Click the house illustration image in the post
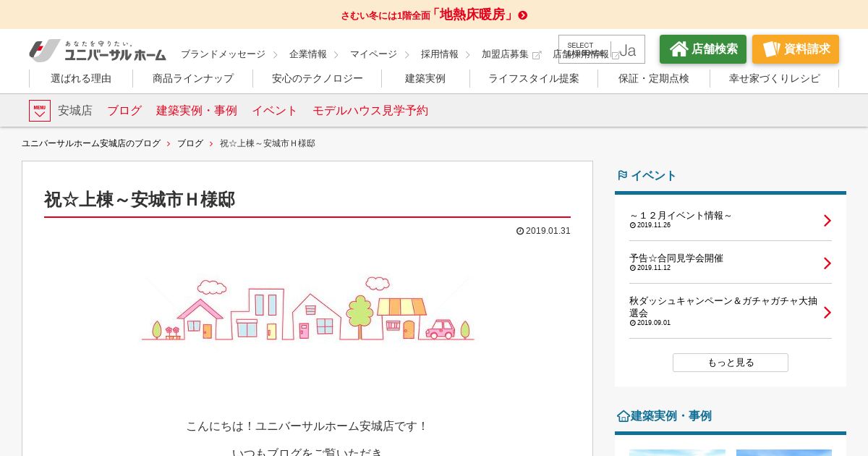The image size is (868, 456). (x=307, y=308)
